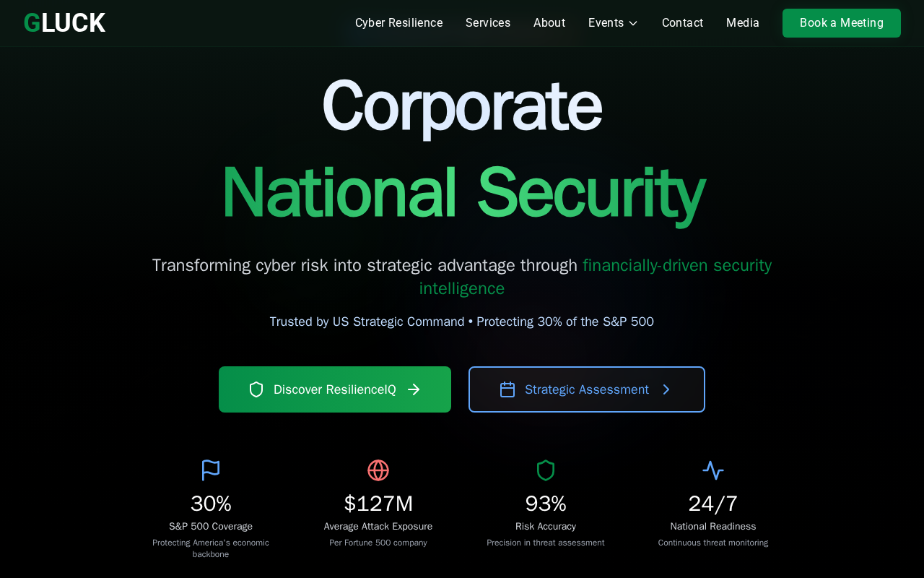
Task: Navigate to the Contact page
Action: coord(682,23)
